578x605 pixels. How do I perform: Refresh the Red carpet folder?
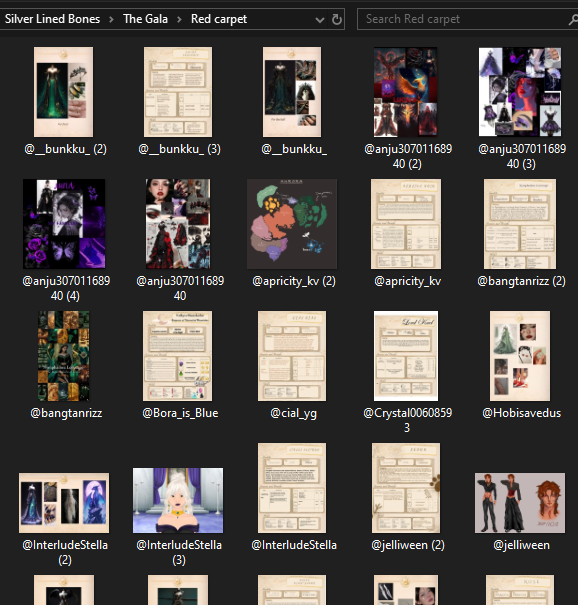pyautogui.click(x=337, y=19)
